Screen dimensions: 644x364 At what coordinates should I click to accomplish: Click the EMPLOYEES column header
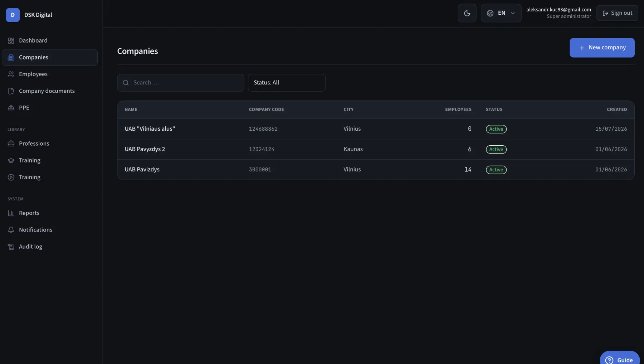pos(458,110)
